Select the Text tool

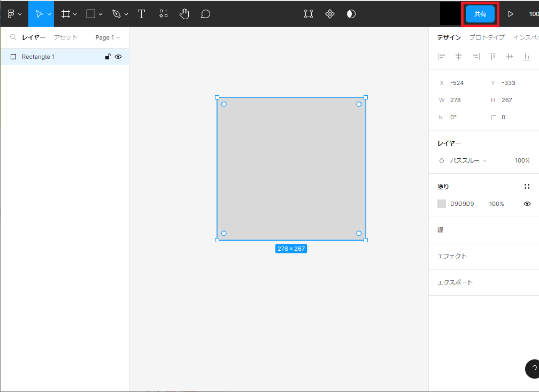(x=141, y=14)
